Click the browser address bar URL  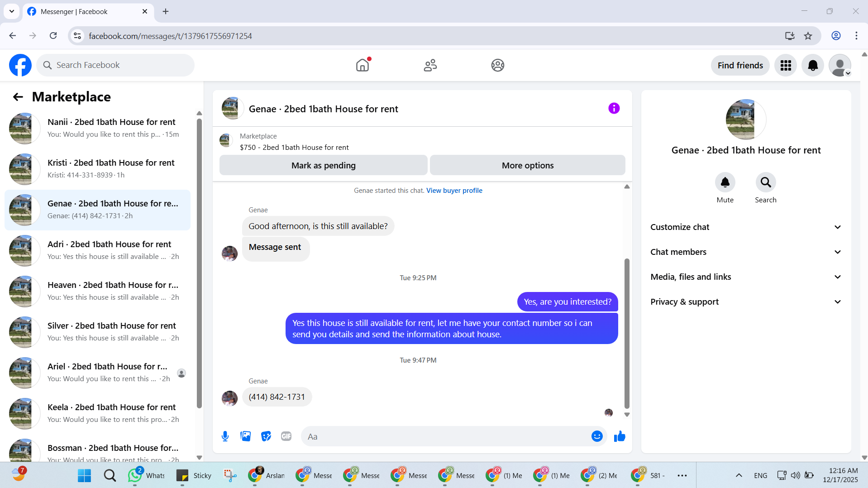click(x=170, y=36)
